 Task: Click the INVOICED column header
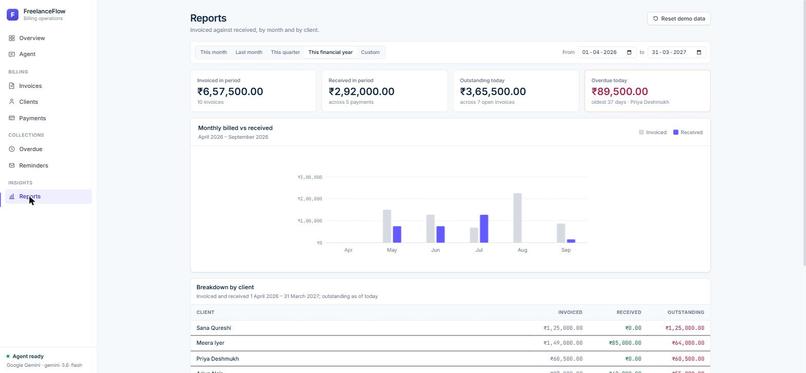(570, 312)
